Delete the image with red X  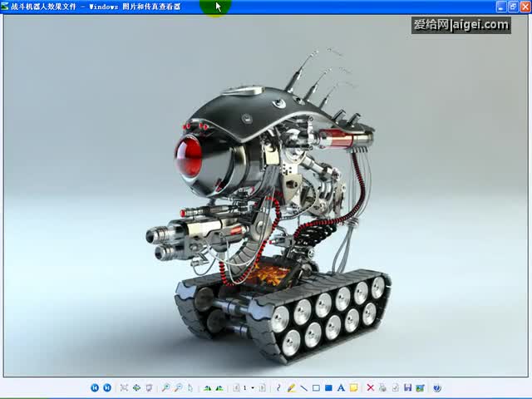click(x=371, y=388)
